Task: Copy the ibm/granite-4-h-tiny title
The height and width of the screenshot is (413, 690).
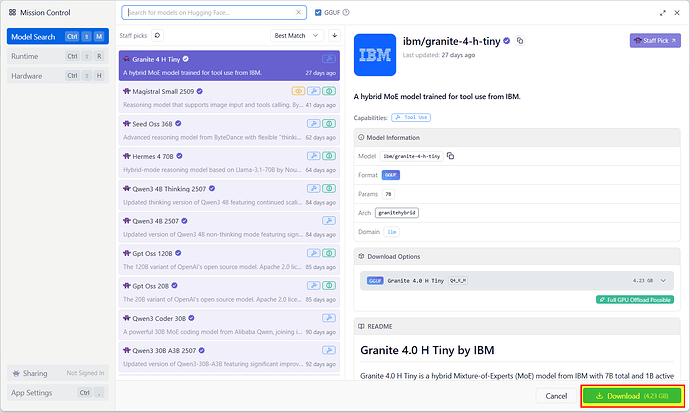Action: (x=520, y=41)
